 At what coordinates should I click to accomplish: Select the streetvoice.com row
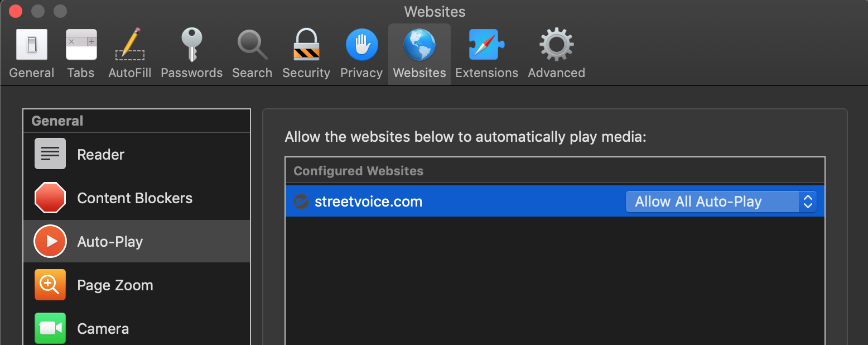[x=554, y=202]
